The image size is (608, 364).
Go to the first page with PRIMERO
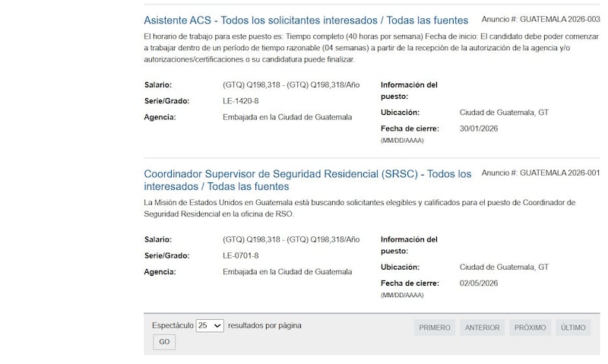pos(435,328)
